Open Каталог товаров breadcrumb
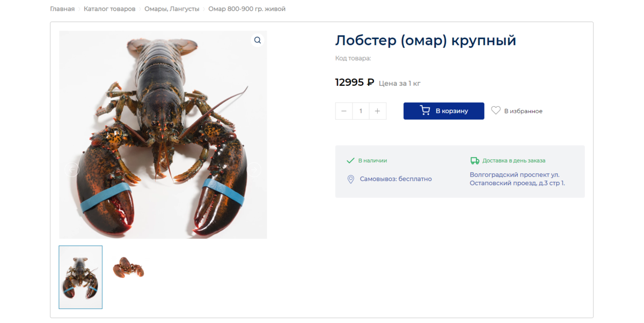644x323 pixels. click(109, 9)
